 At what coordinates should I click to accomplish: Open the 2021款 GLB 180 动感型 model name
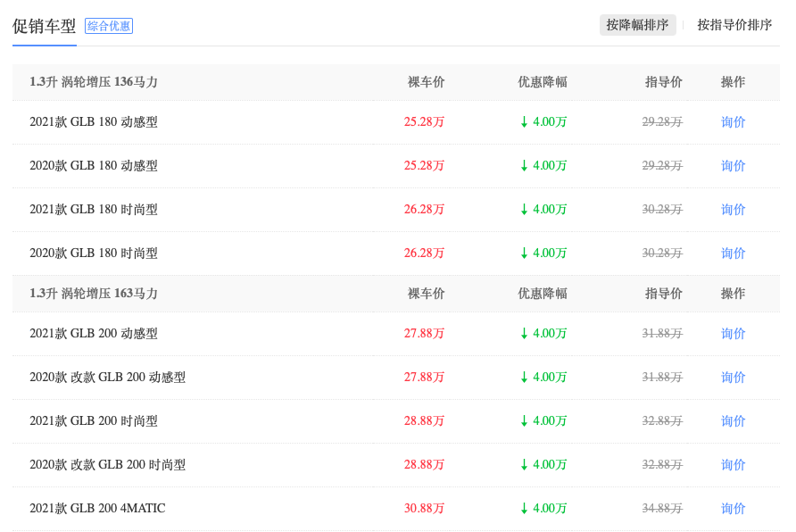tap(94, 122)
